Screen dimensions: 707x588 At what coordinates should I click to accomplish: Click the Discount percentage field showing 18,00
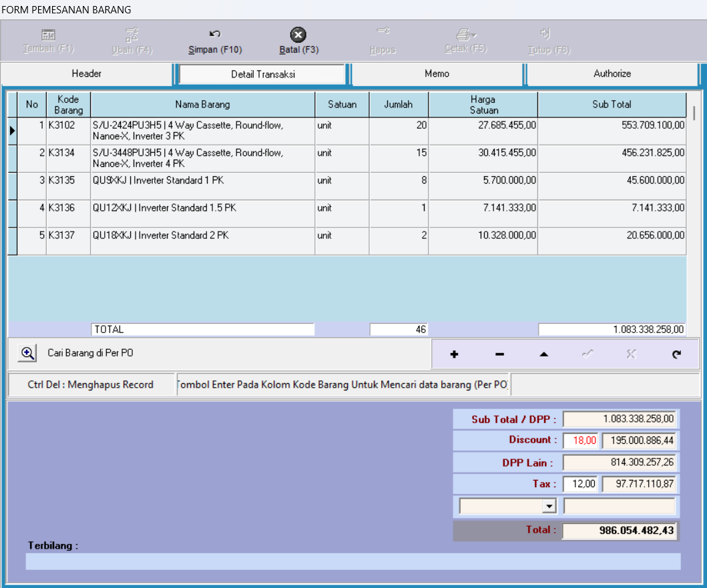[581, 441]
